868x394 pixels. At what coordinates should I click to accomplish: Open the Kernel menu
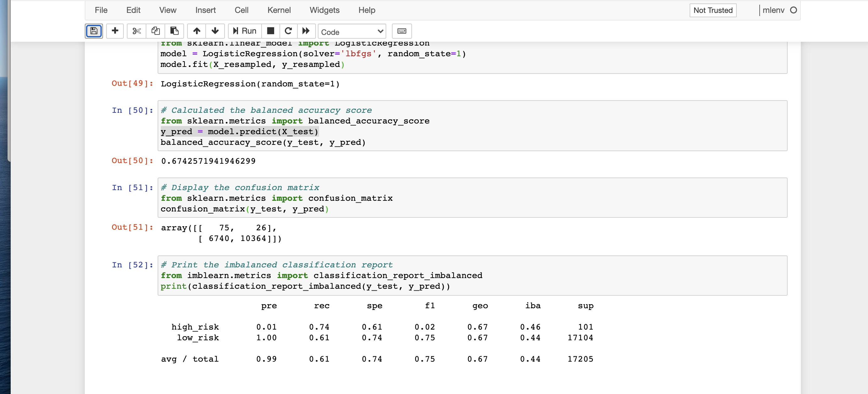tap(279, 10)
